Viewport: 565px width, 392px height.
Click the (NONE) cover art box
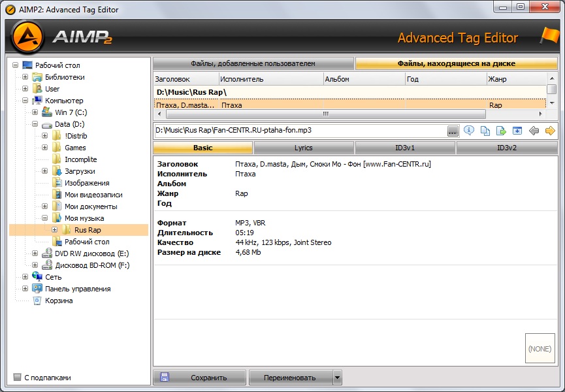[x=540, y=348]
